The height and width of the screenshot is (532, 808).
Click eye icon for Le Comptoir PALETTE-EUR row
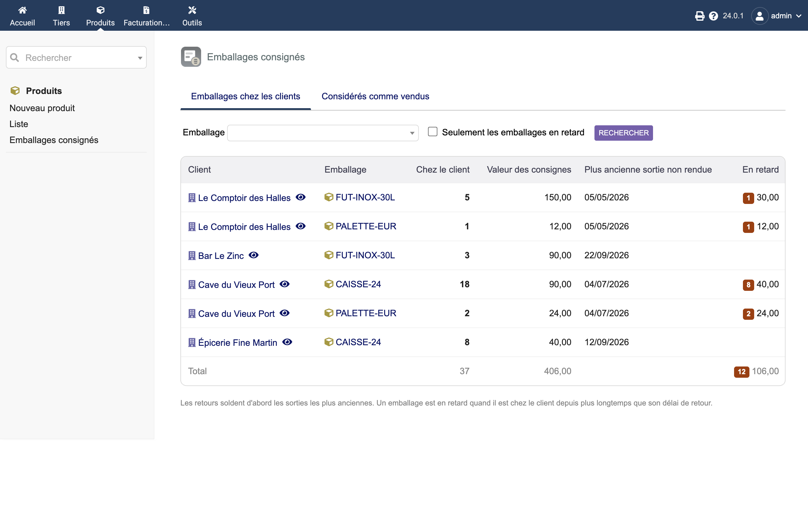click(x=300, y=226)
